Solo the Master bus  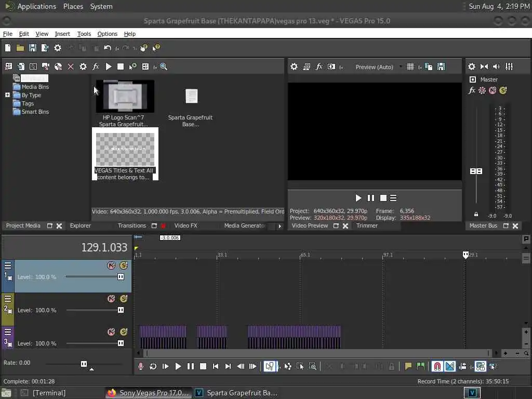pyautogui.click(x=503, y=90)
